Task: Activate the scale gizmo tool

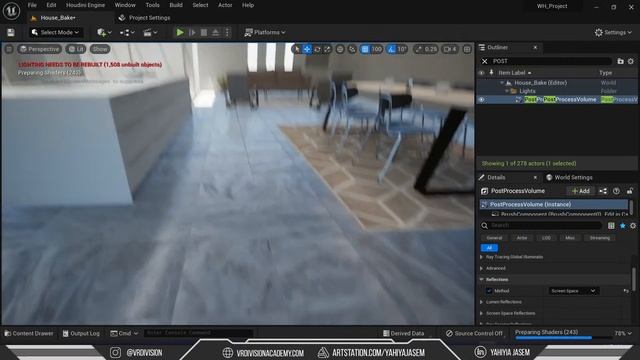Action: coord(327,49)
